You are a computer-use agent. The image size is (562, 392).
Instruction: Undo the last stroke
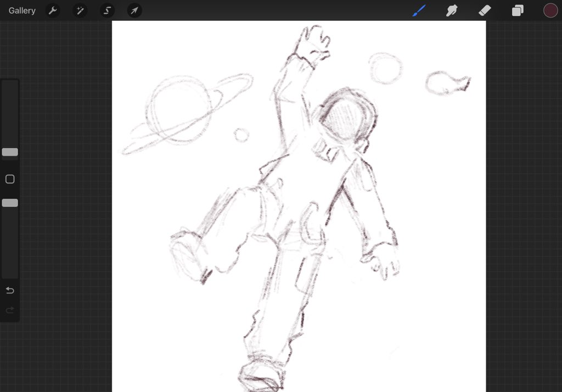point(10,290)
